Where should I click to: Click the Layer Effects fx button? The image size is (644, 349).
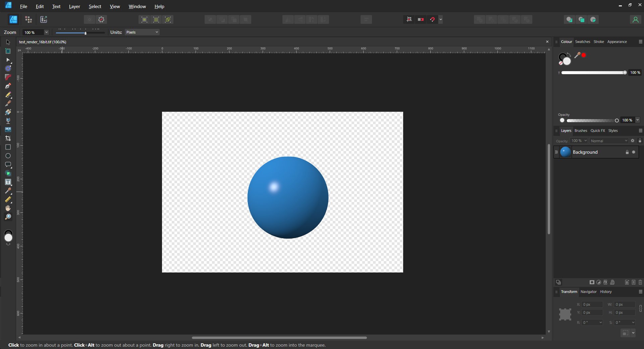click(605, 282)
